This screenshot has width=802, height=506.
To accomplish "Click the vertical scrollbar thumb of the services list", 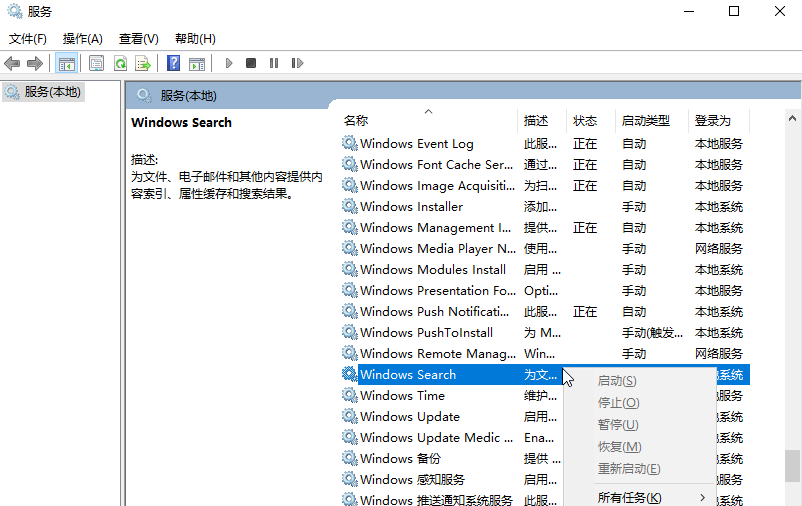I will coord(792,465).
